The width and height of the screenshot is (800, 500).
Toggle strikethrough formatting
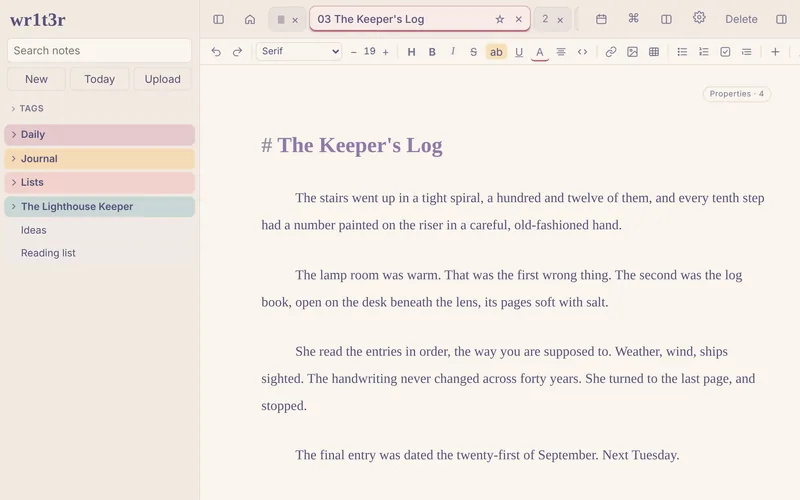(473, 52)
